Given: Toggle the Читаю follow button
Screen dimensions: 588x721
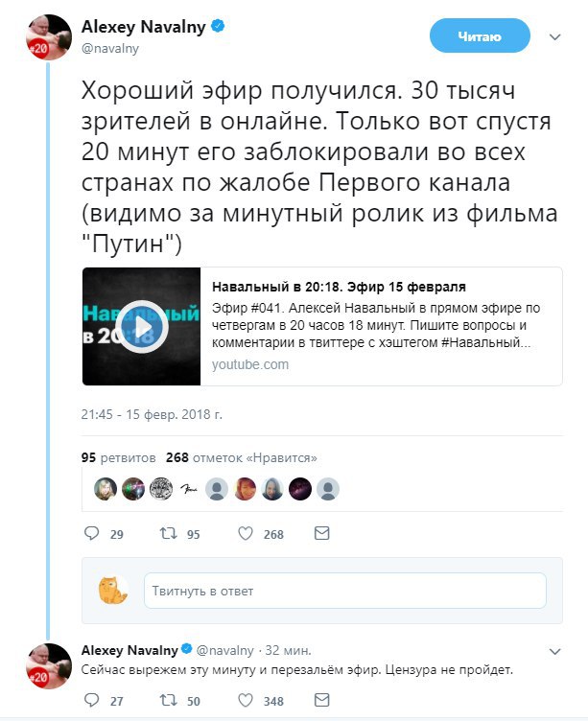Looking at the screenshot, I should click(480, 35).
